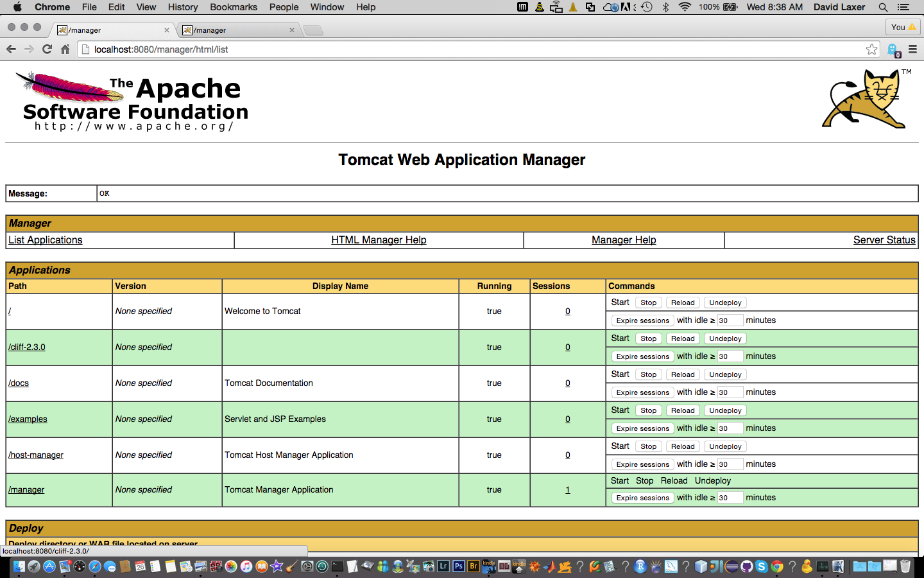Click the List Applications link
The height and width of the screenshot is (578, 924).
(46, 240)
